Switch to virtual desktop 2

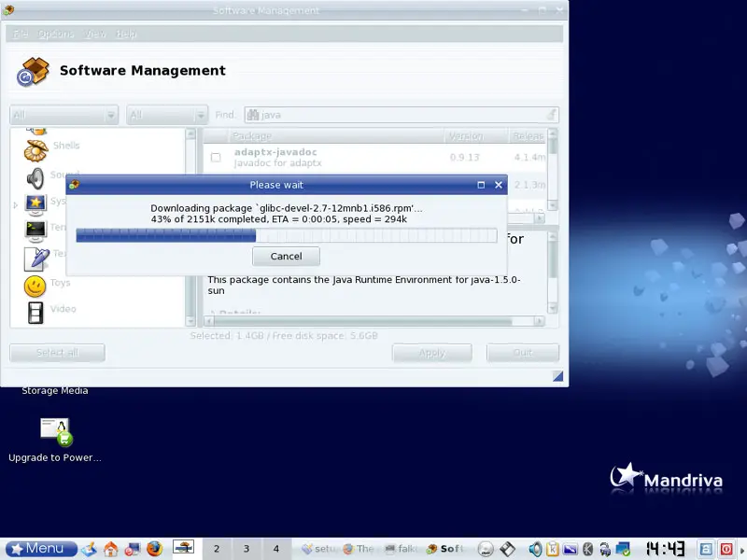217,549
